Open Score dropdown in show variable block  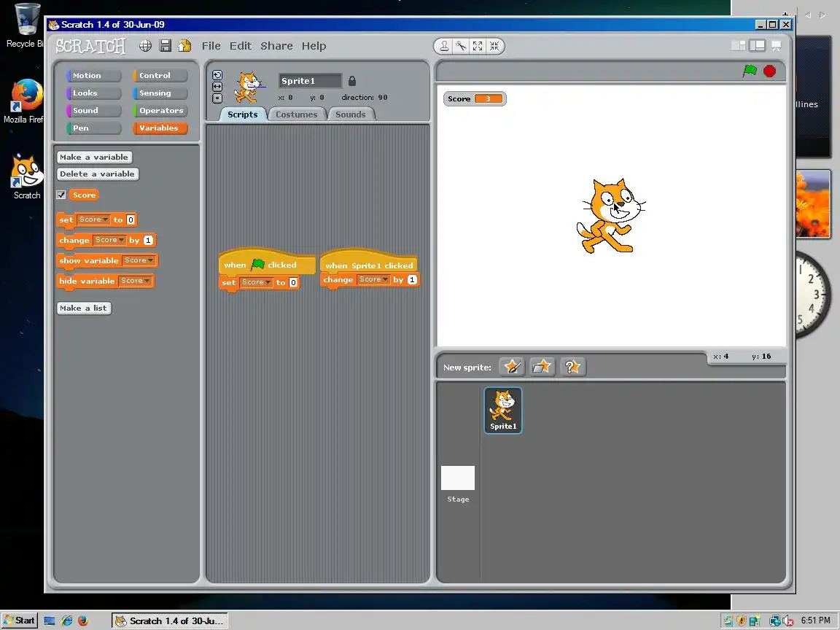pos(139,260)
